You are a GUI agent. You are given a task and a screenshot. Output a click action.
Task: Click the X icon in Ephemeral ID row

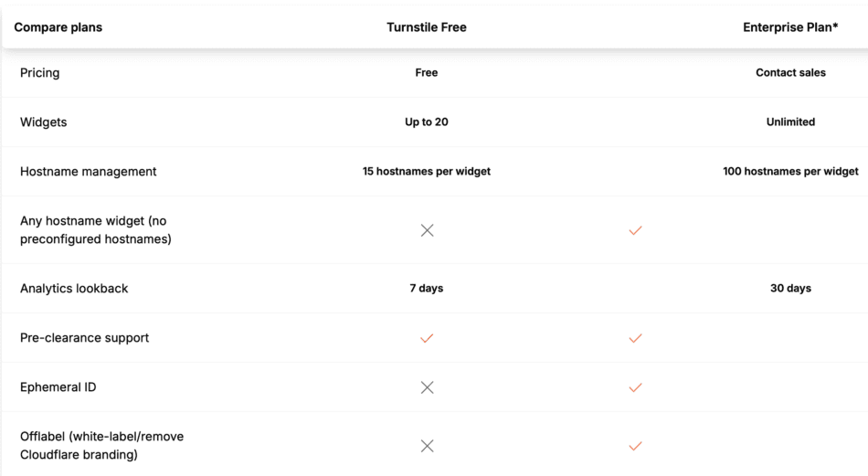(427, 387)
